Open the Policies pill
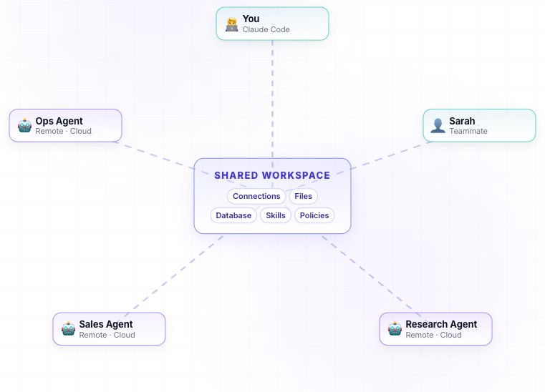The image size is (545, 392). point(314,215)
